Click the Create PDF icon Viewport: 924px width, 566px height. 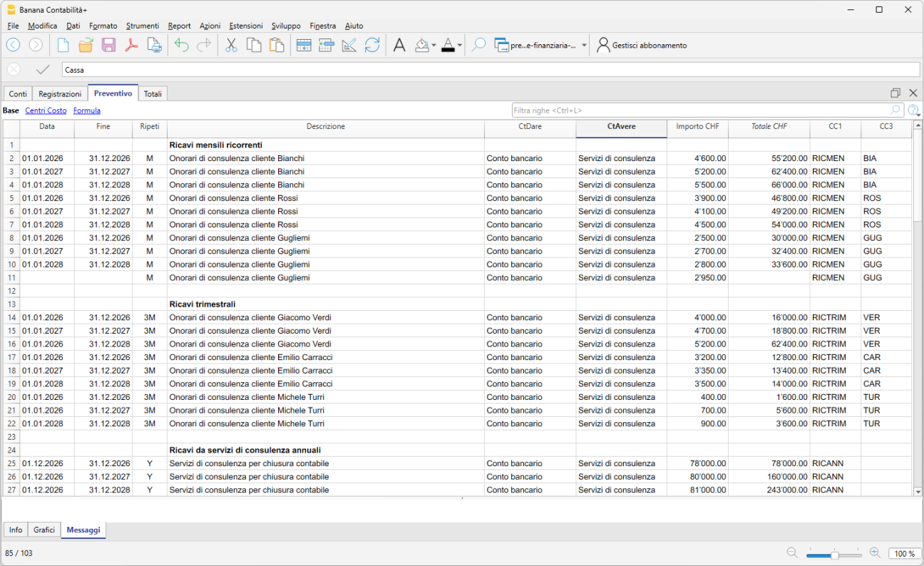(x=131, y=45)
